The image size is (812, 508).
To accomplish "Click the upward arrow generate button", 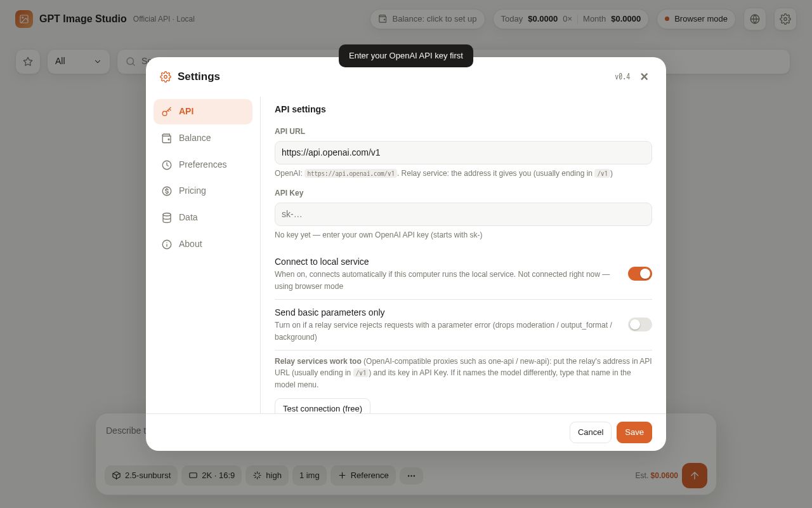I will tap(695, 476).
